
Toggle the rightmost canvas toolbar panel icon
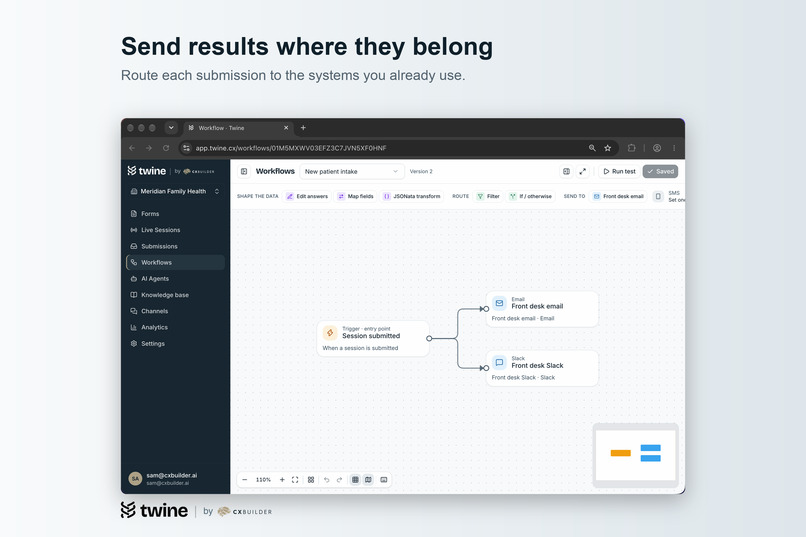point(384,480)
